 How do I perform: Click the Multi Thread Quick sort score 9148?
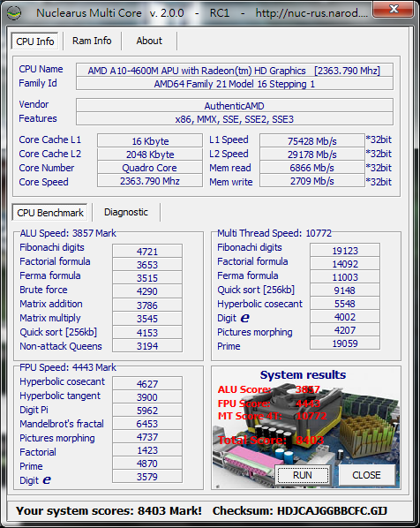click(x=345, y=290)
